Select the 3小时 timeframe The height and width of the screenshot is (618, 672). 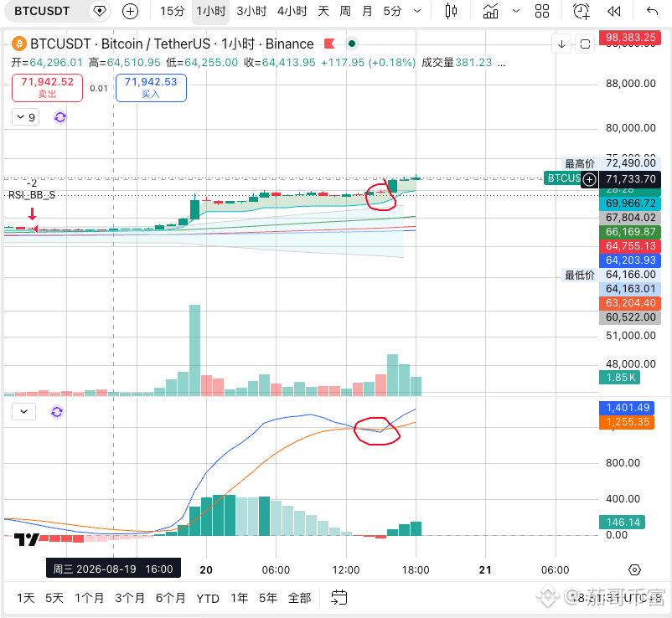pyautogui.click(x=251, y=11)
